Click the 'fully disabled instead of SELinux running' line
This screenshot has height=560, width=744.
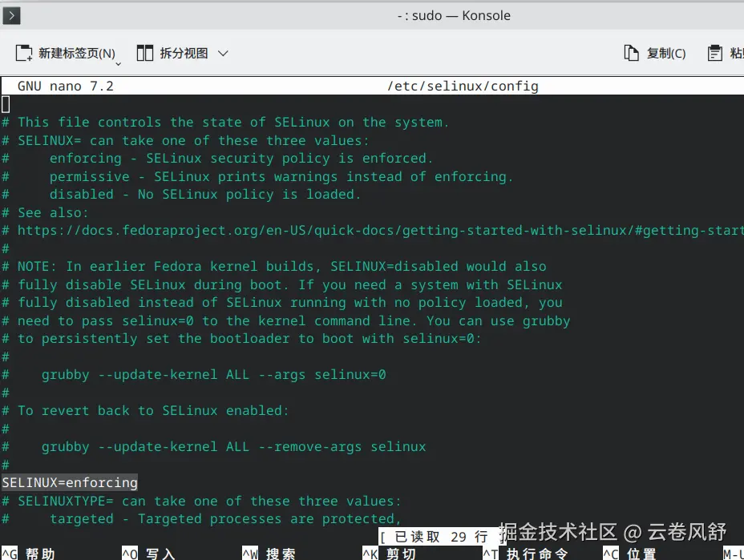tap(282, 303)
